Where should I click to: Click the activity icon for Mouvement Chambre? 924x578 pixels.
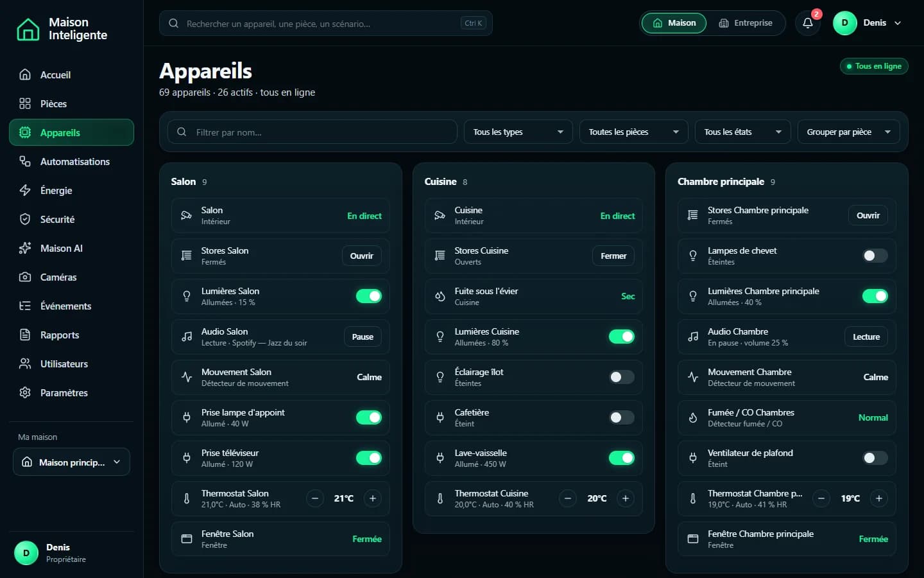[x=693, y=377]
